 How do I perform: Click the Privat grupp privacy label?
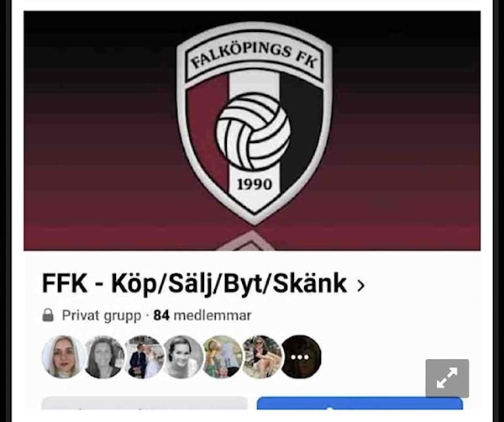[102, 315]
